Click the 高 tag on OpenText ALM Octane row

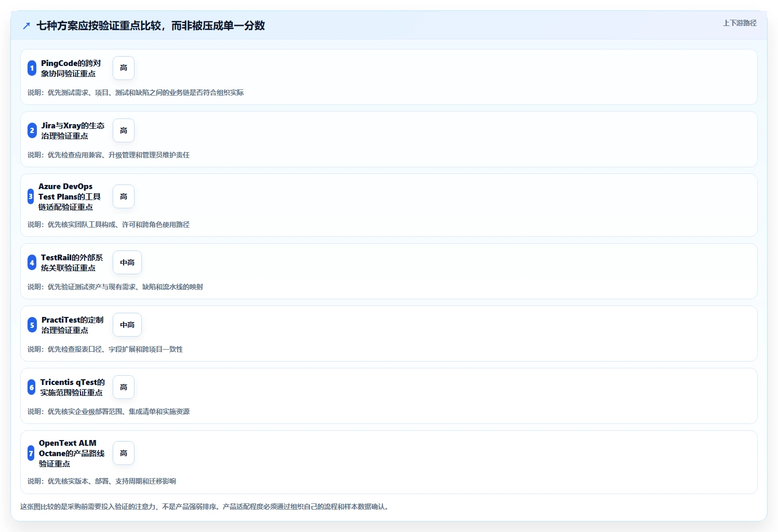(x=124, y=453)
